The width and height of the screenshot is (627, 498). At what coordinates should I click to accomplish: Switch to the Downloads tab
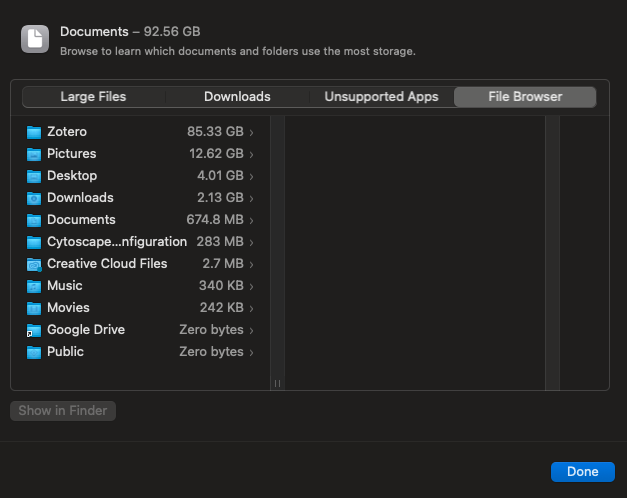[237, 97]
